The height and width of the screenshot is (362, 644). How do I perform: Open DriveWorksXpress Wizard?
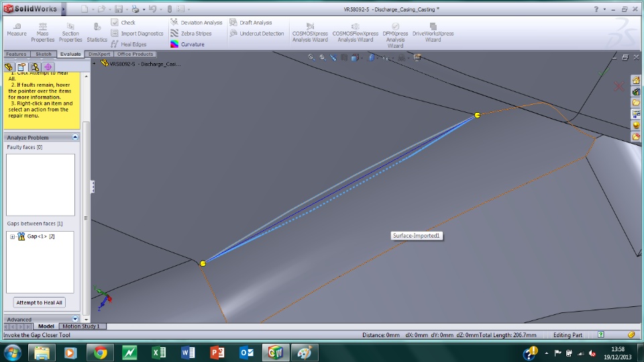[x=433, y=32]
